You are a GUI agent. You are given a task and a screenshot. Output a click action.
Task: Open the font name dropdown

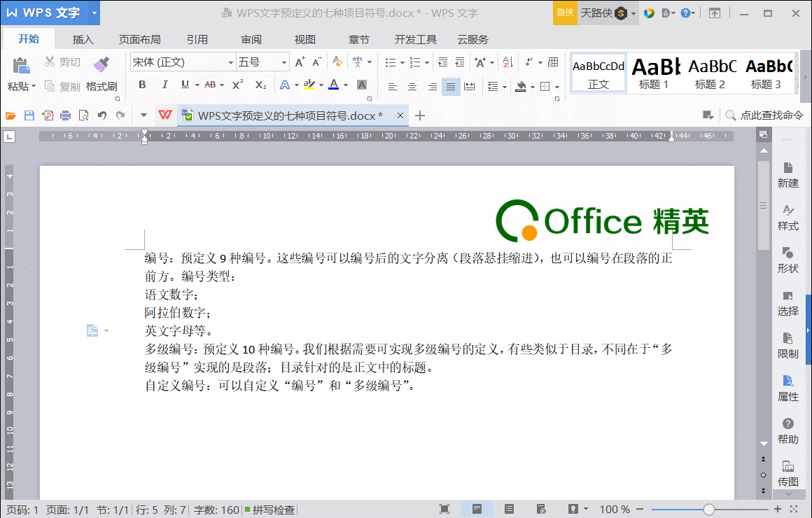[x=232, y=62]
